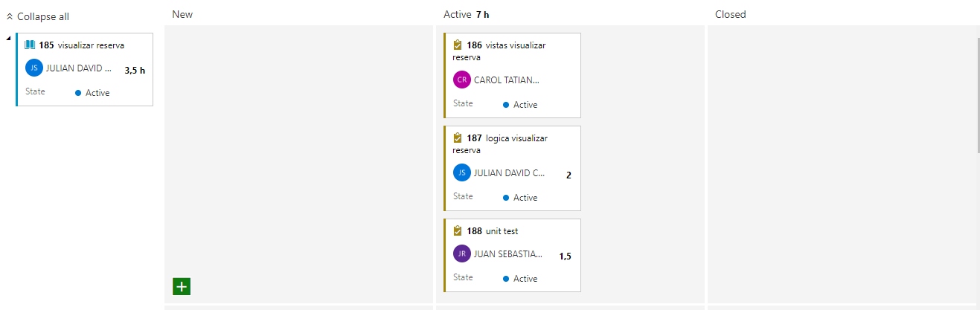Click the JR avatar for Juan Sebastian
980x310 pixels.
pos(461,254)
